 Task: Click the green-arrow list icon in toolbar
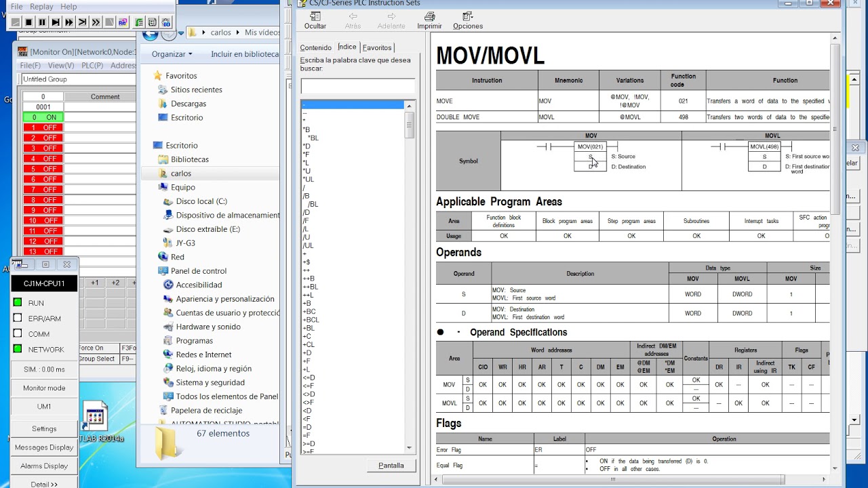coord(140,22)
